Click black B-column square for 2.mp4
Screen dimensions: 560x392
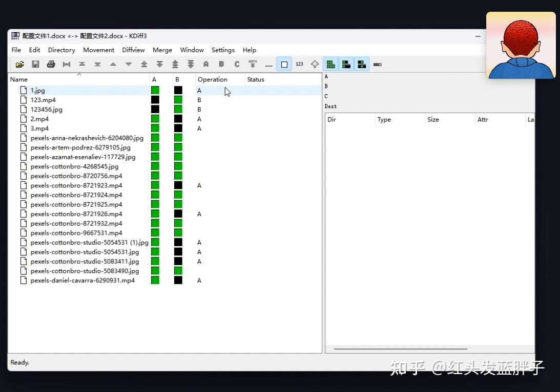click(x=178, y=119)
